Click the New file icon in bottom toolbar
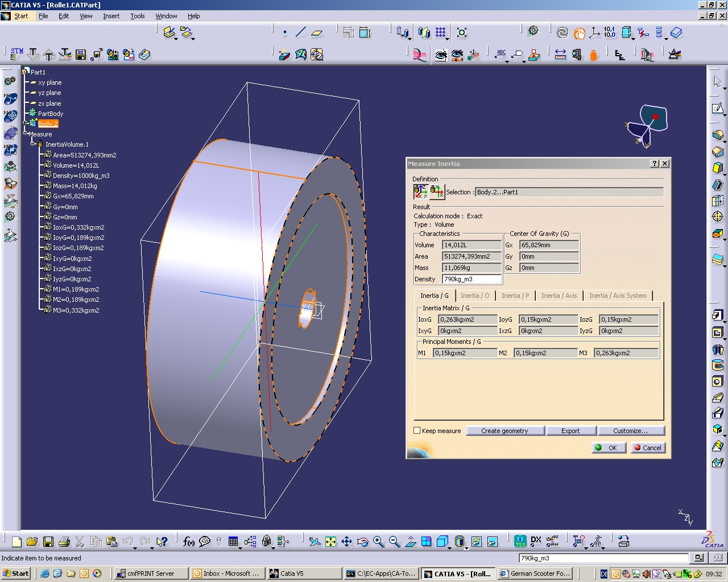Image resolution: width=728 pixels, height=582 pixels. (x=16, y=542)
